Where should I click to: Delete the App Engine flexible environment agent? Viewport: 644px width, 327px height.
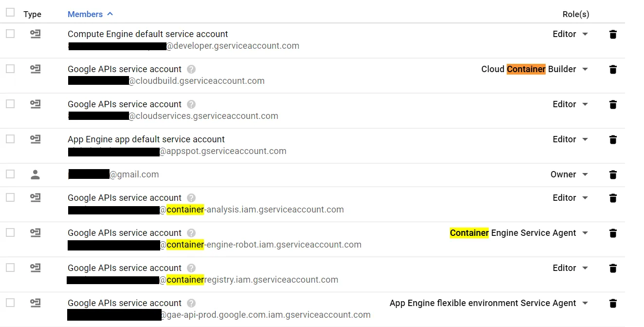coord(613,303)
